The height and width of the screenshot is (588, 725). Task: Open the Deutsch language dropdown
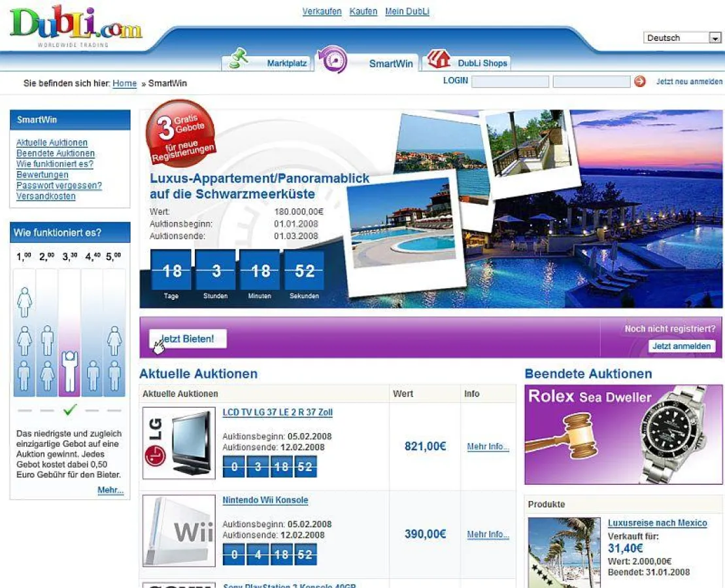[x=682, y=38]
